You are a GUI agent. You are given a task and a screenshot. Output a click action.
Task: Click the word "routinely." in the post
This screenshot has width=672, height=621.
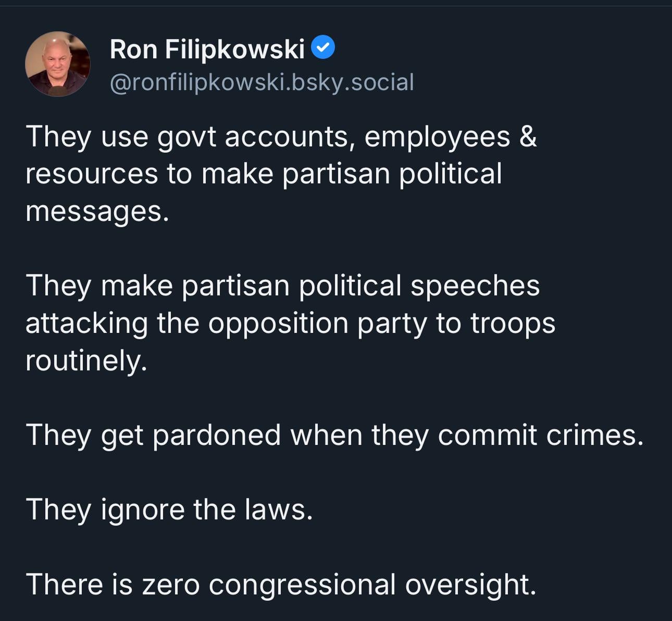(86, 361)
